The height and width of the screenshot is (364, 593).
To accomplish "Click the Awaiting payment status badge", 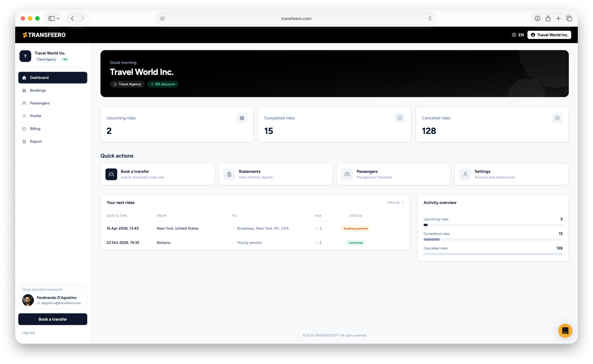I will point(356,228).
